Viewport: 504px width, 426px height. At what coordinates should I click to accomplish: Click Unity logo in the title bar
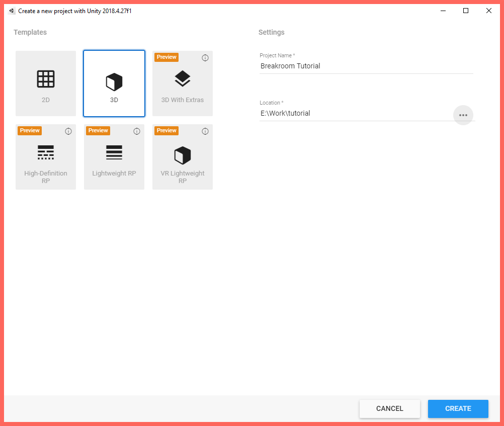(12, 11)
